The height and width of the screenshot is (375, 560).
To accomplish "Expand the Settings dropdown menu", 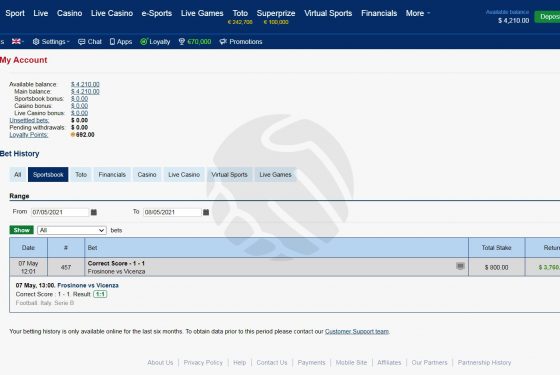I will (51, 42).
